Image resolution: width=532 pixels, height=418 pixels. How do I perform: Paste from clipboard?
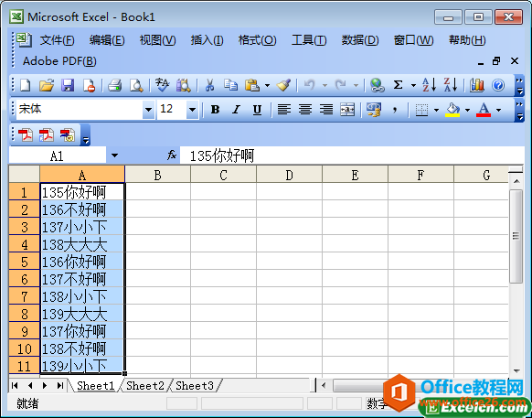click(x=252, y=85)
